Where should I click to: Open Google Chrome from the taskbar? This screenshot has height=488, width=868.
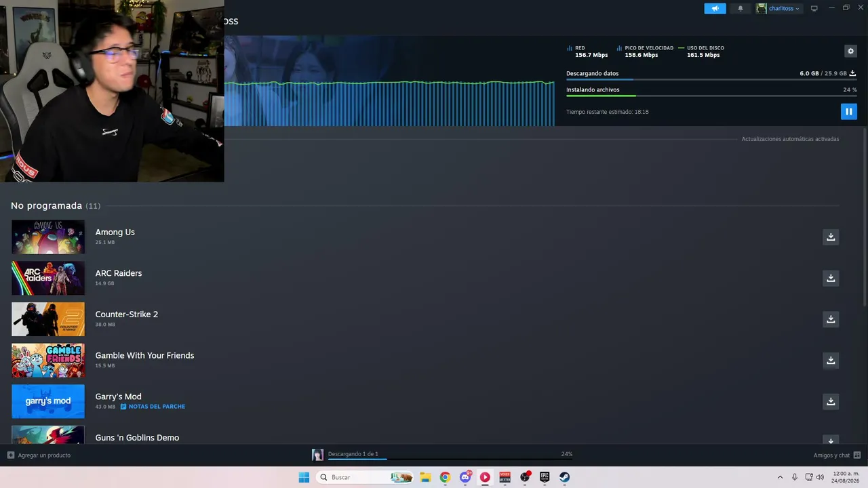445,477
